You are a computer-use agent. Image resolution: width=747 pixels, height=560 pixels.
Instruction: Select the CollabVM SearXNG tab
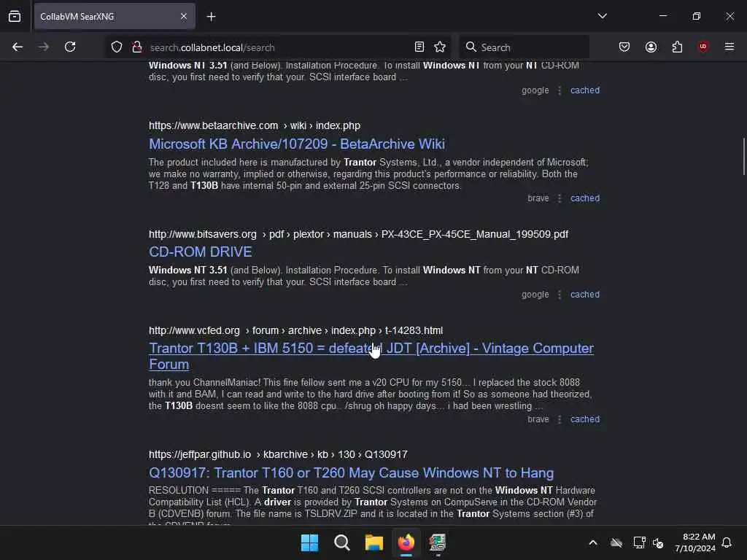pos(115,17)
